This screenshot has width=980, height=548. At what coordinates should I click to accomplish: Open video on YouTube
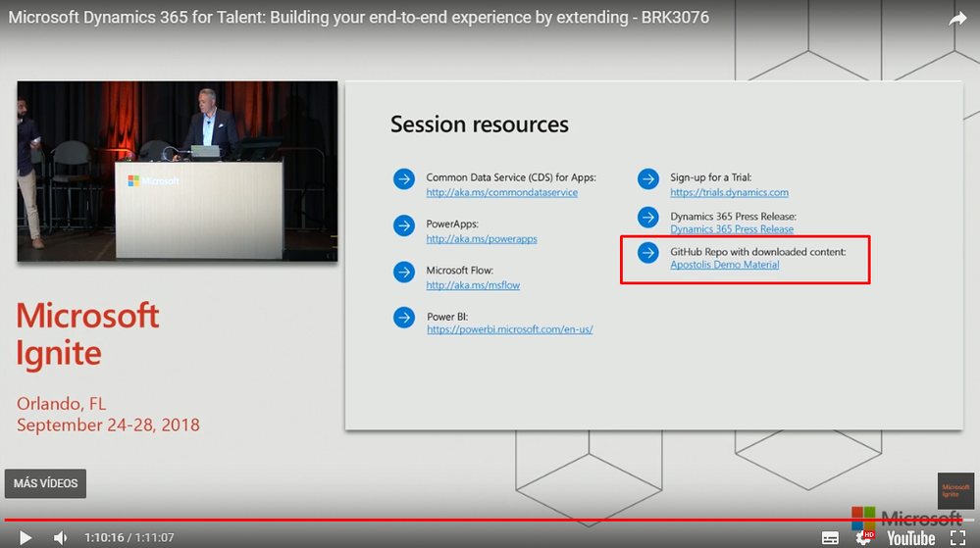(x=911, y=538)
